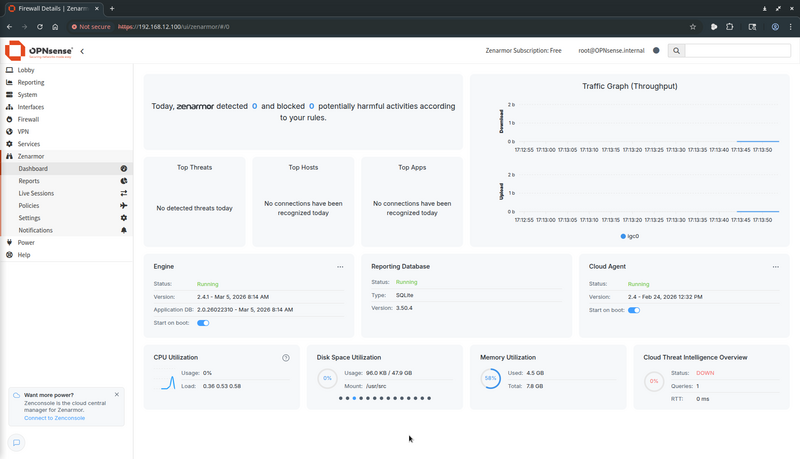Viewport: 800px width, 459px height.
Task: Click the CPU Utilization help icon
Action: tap(286, 358)
